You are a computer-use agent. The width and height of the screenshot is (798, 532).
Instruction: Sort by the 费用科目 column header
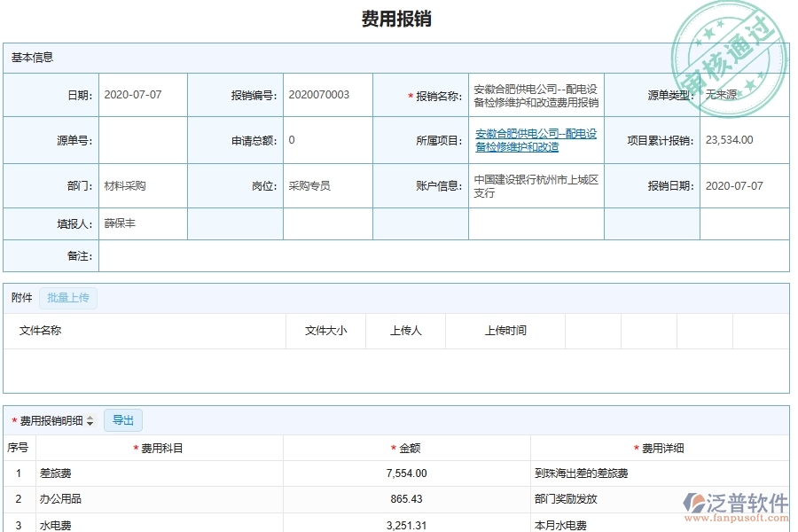pos(165,448)
